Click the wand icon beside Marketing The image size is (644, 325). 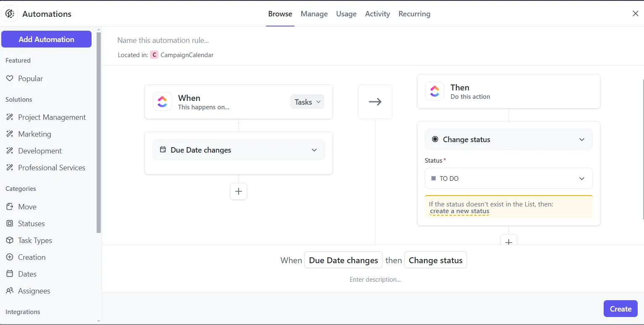[x=10, y=134]
